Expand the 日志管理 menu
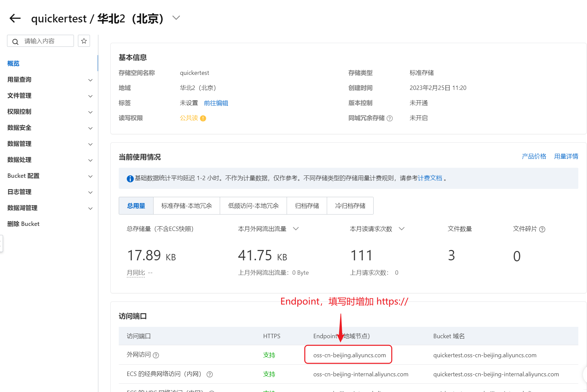Screen dimensions: 587x392 click(x=50, y=192)
